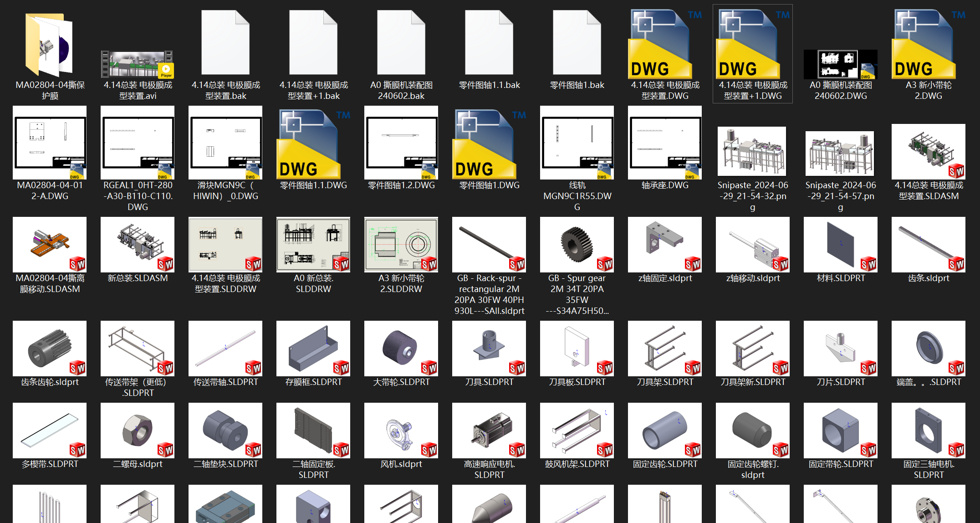
Task: Select the MA02804-04撕保护膜 folder
Action: (49, 45)
